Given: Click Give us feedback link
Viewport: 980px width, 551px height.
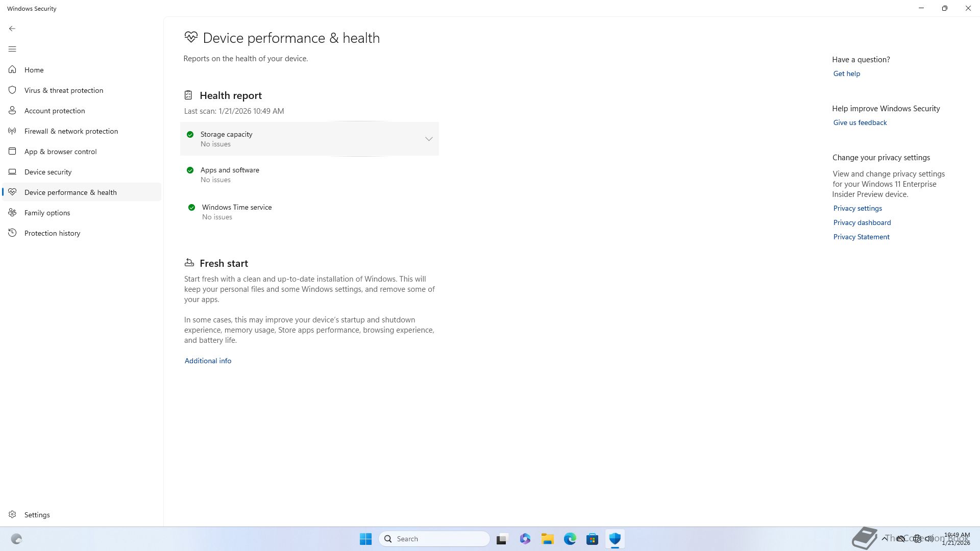Looking at the screenshot, I should pyautogui.click(x=860, y=122).
